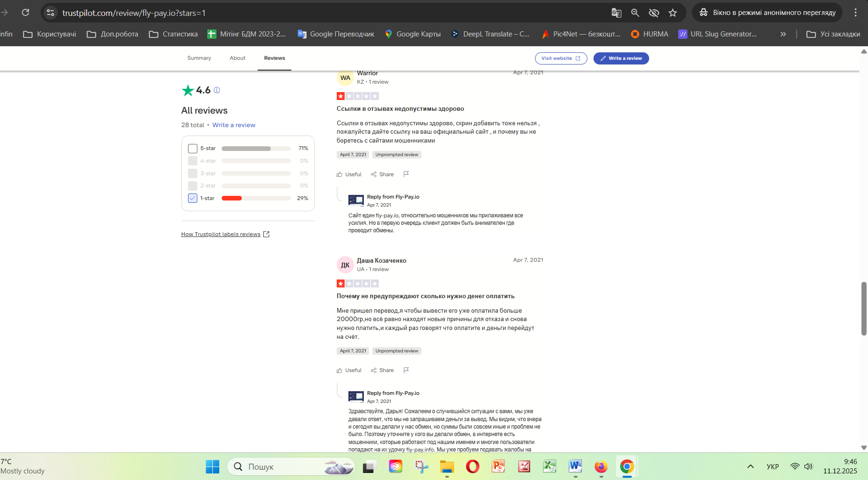This screenshot has height=480, width=868.
Task: Open review title Ссылки в отзывах недопустимы здорово
Action: pyautogui.click(x=400, y=109)
